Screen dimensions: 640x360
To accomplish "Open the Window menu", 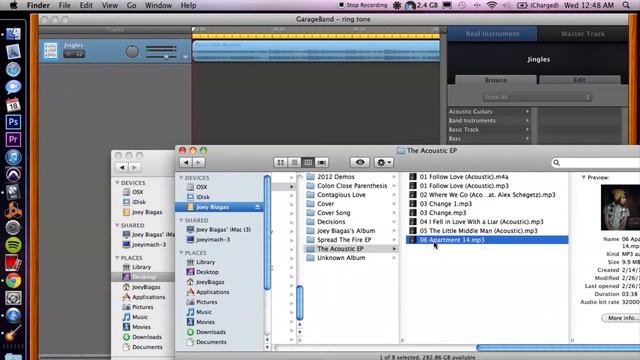I will coord(158,5).
